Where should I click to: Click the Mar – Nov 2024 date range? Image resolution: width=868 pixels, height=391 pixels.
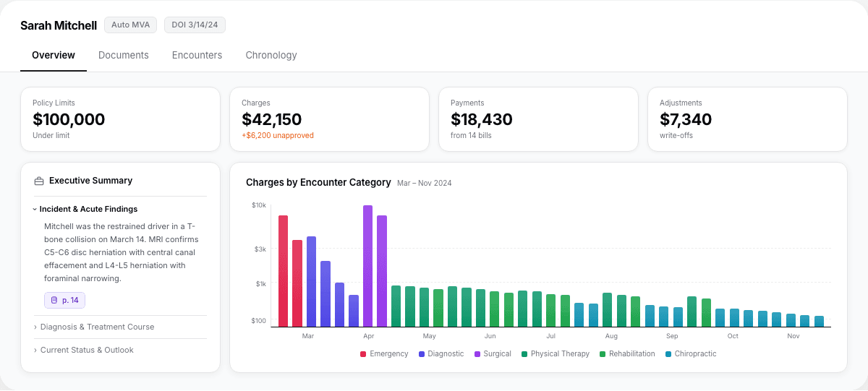point(425,184)
